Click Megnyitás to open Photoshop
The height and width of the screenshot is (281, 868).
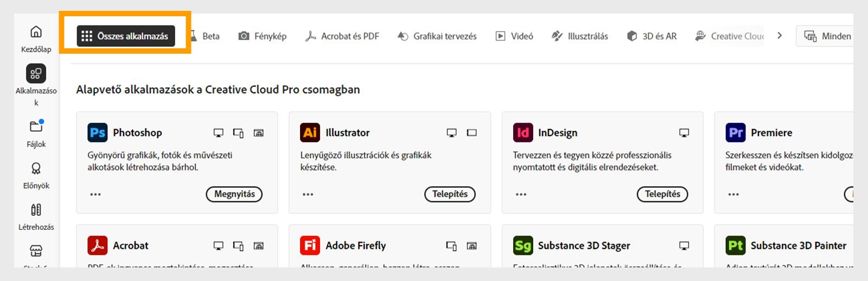(x=234, y=194)
